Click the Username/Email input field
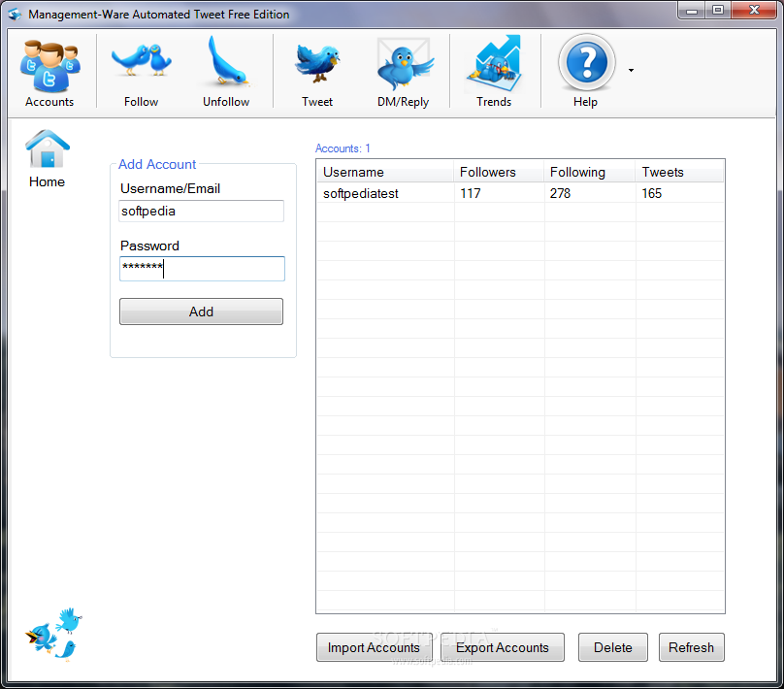The height and width of the screenshot is (689, 784). 202,211
